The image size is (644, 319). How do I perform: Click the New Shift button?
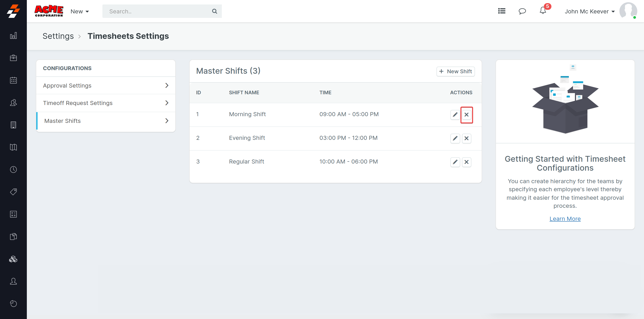coord(455,71)
